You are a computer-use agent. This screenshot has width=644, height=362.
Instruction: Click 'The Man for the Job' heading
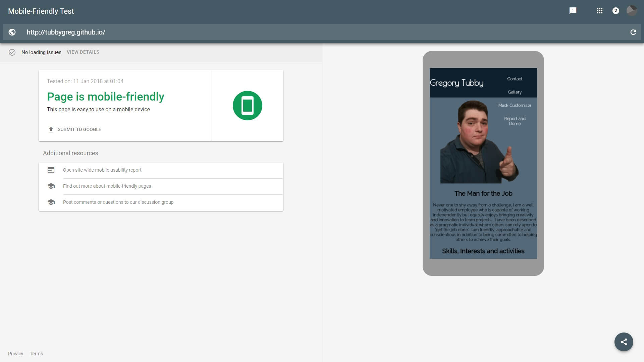tap(483, 193)
